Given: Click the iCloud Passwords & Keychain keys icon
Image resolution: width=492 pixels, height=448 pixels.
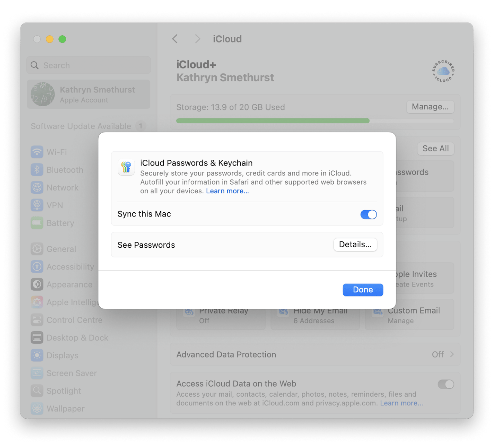Looking at the screenshot, I should (x=126, y=167).
